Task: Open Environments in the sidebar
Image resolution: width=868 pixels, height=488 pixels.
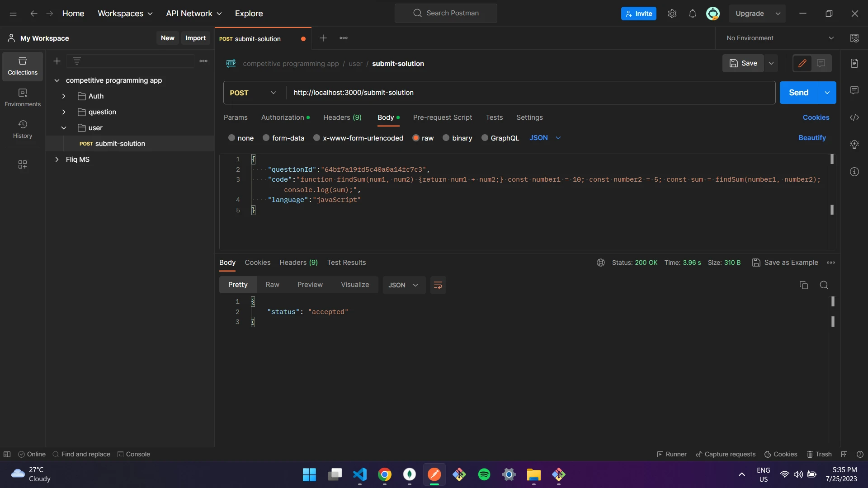Action: [x=23, y=98]
